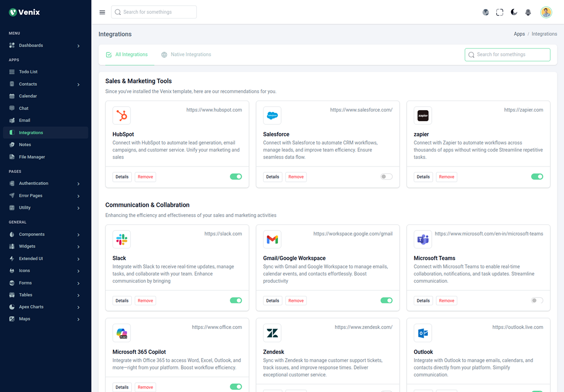Screen dimensions: 564x392
Task: Open the user profile avatar
Action: (x=546, y=12)
